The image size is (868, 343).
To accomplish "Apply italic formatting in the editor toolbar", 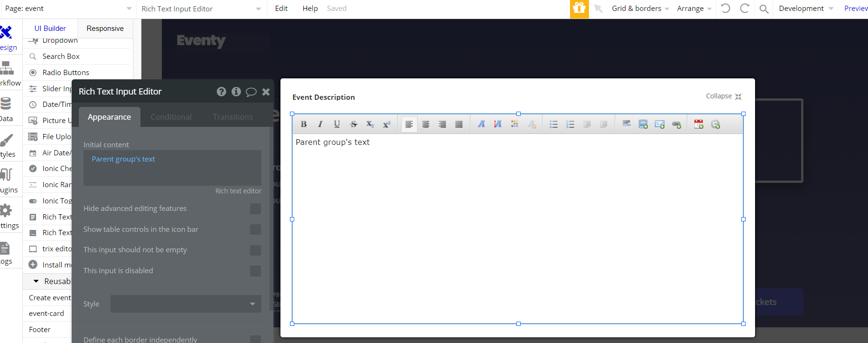I will click(320, 124).
